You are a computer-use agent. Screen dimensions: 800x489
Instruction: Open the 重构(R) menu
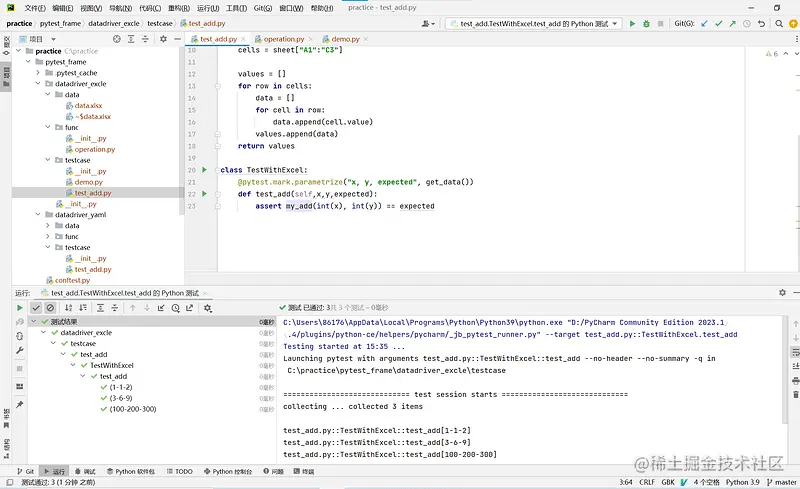179,8
